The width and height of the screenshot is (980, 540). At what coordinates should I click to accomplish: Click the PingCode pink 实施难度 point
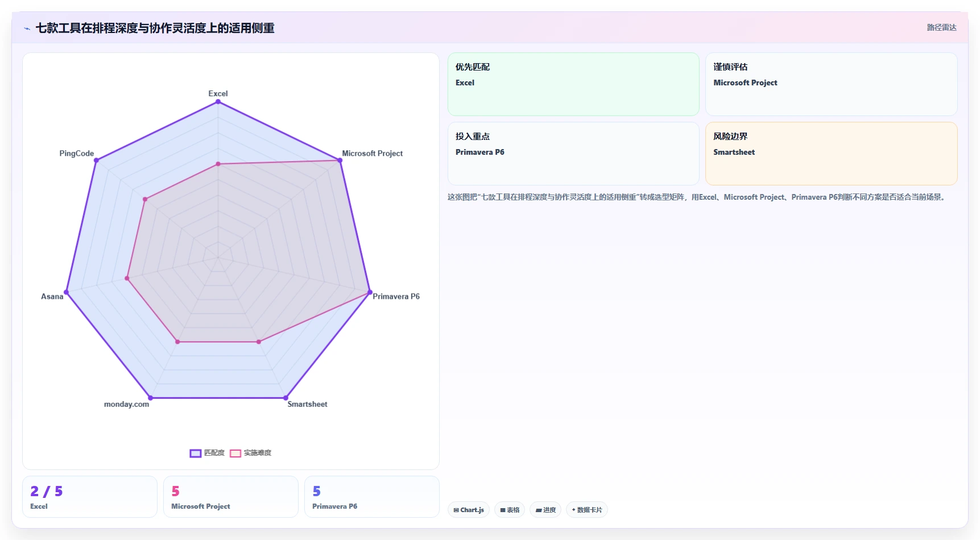click(x=145, y=199)
